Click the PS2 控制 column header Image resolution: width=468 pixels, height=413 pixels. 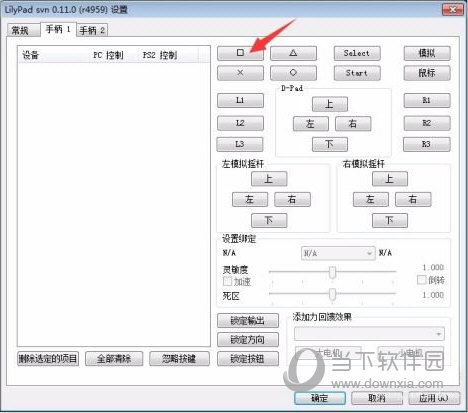tap(168, 55)
